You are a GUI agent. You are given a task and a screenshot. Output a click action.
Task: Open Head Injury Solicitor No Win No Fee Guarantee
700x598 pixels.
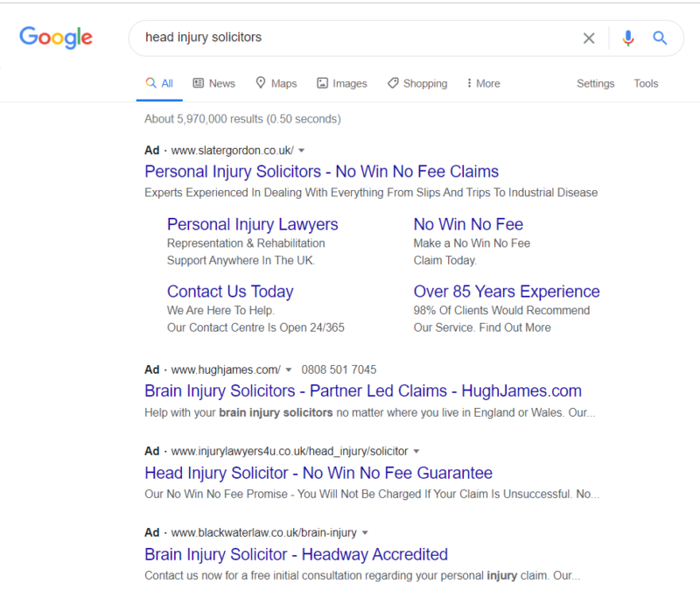coord(318,473)
